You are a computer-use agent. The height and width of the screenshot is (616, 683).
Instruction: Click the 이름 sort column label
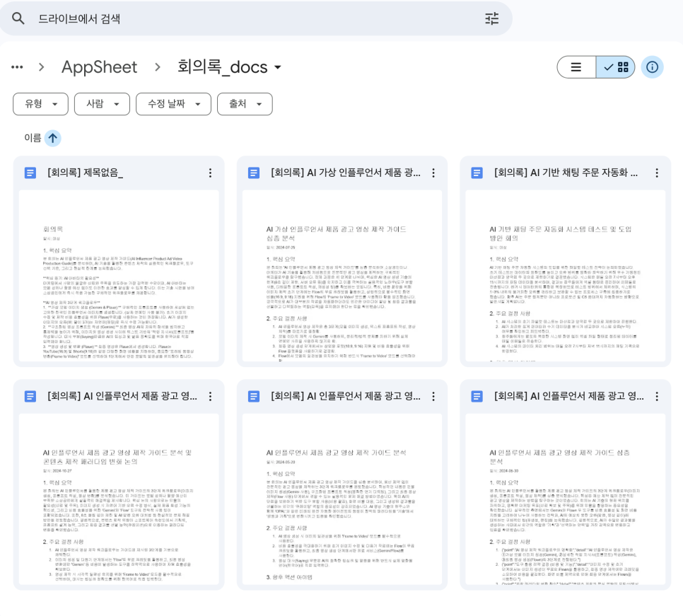click(33, 138)
